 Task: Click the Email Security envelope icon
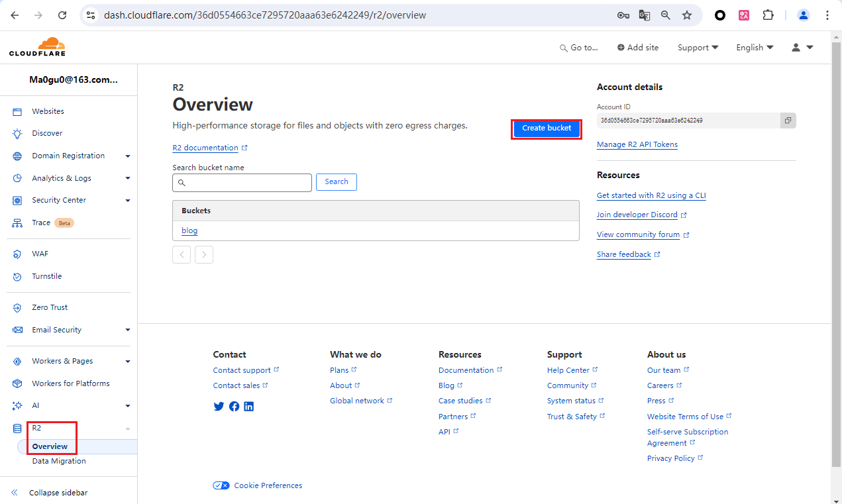[17, 330]
